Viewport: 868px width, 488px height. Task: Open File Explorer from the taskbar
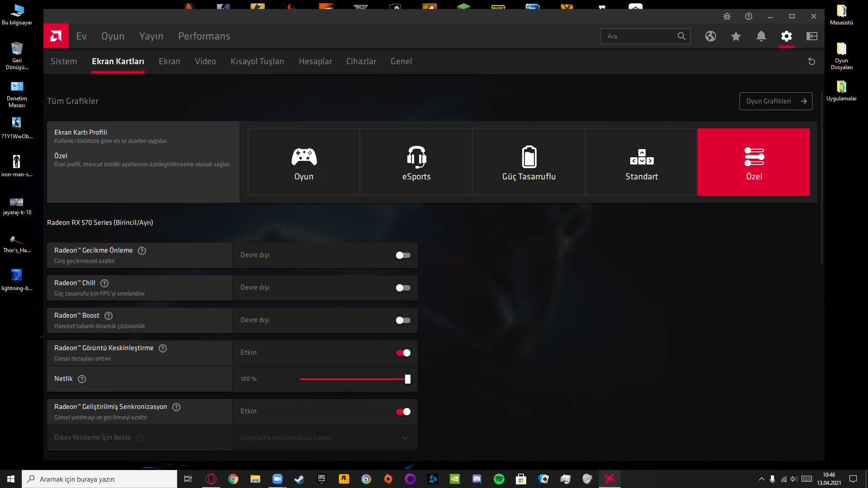click(x=255, y=479)
